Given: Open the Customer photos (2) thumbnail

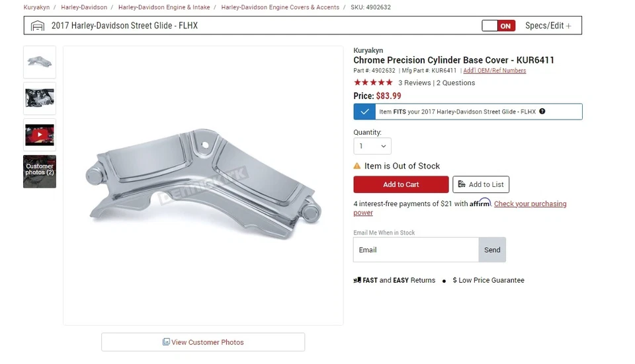Looking at the screenshot, I should tap(40, 172).
